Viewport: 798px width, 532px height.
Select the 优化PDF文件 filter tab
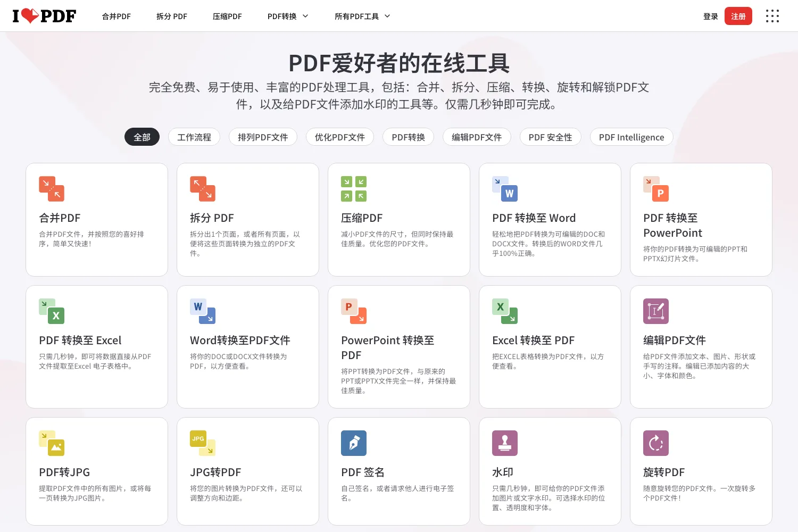pyautogui.click(x=340, y=137)
